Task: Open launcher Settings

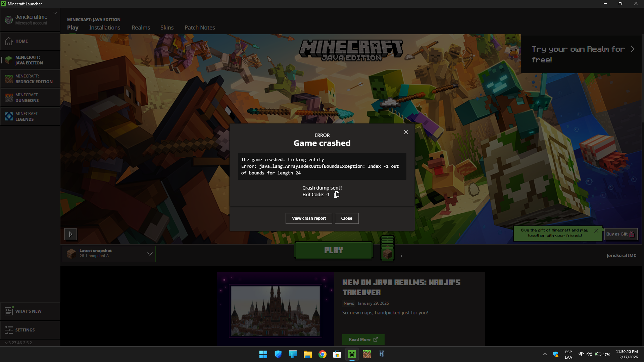Action: pyautogui.click(x=30, y=330)
